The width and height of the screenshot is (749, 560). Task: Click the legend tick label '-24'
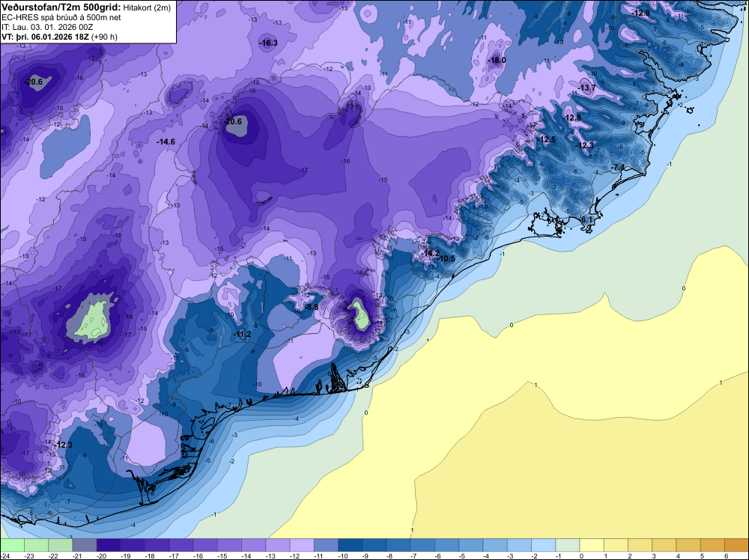pyautogui.click(x=6, y=556)
